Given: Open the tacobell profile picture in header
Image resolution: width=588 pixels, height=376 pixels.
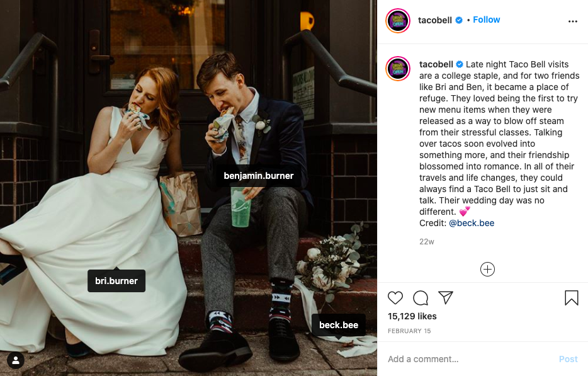Looking at the screenshot, I should click(x=398, y=20).
